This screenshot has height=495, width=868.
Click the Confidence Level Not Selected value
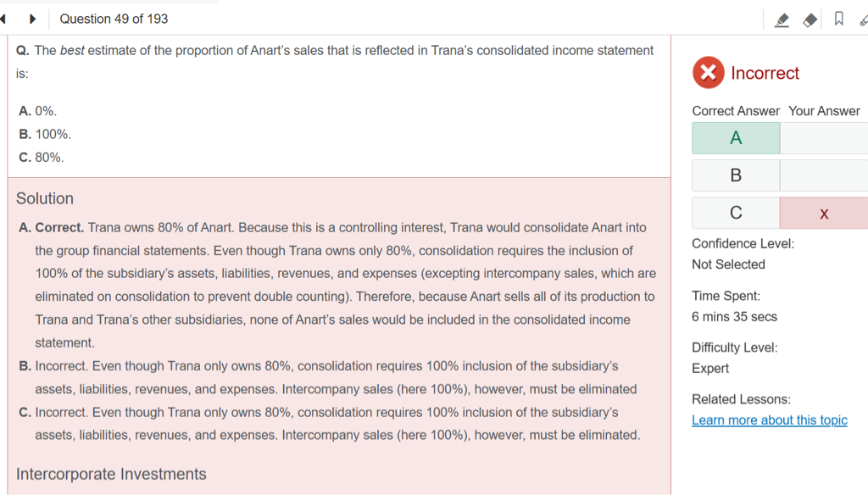pyautogui.click(x=728, y=264)
